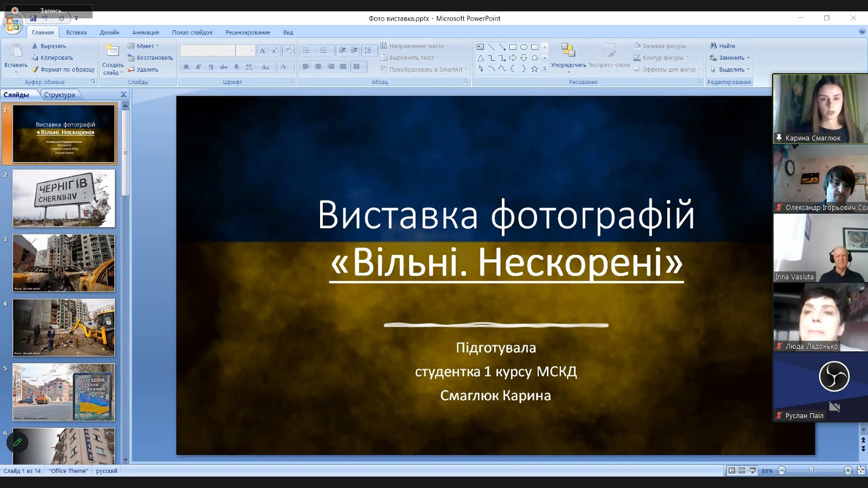Switch to the Структура pane tab
The height and width of the screenshot is (488, 868).
tap(60, 95)
